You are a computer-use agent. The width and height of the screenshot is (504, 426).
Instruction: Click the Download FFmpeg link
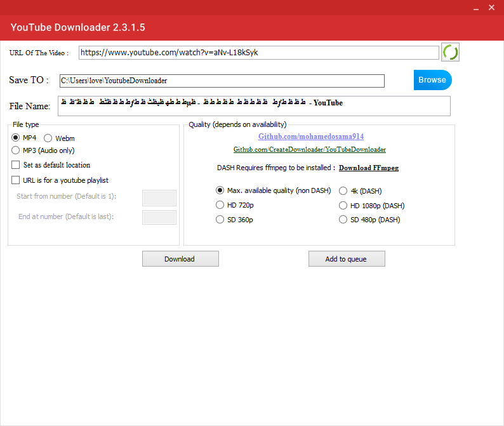[369, 168]
